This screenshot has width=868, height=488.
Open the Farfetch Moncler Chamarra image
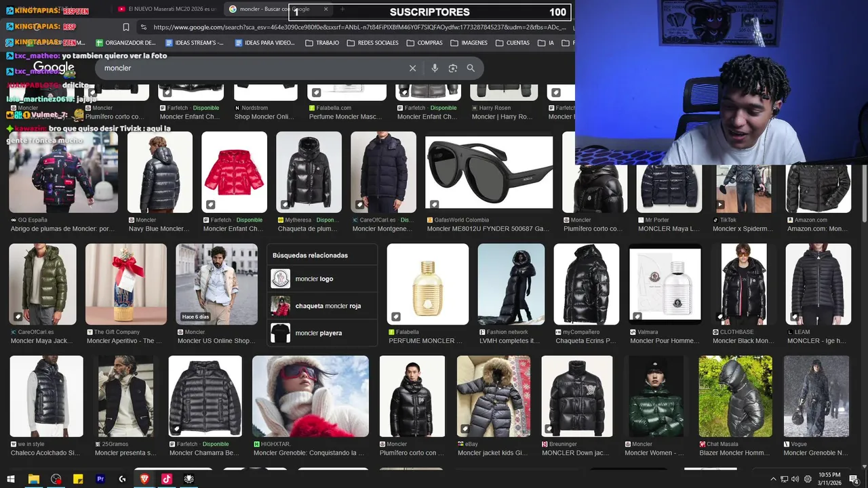[x=205, y=396]
